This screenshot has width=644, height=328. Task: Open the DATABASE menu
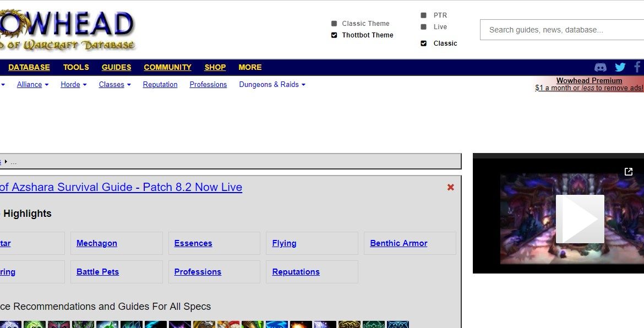[29, 67]
